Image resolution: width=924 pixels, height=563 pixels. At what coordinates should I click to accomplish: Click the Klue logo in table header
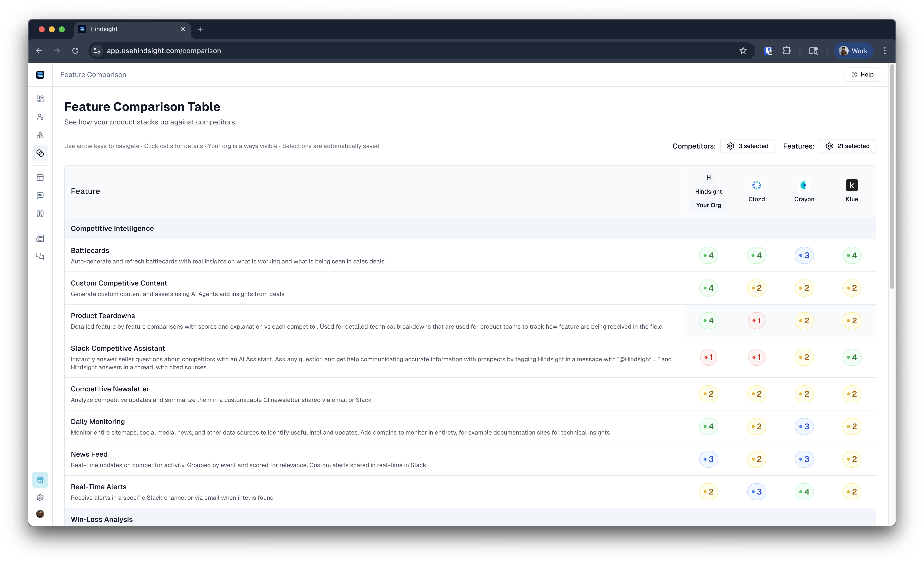[852, 185]
